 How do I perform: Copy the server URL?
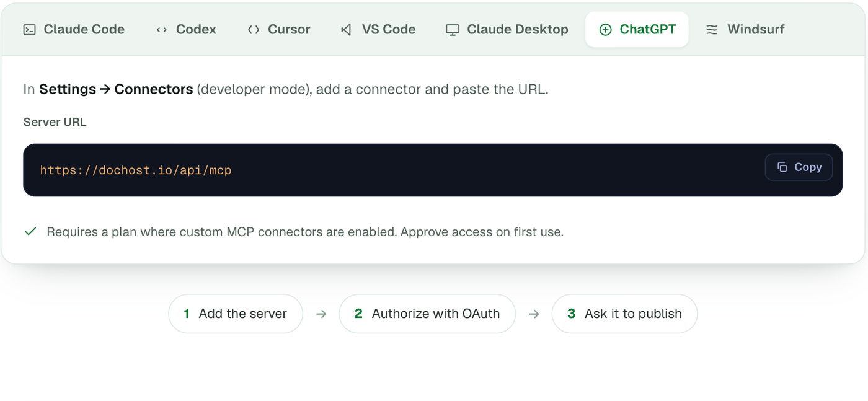tap(799, 167)
